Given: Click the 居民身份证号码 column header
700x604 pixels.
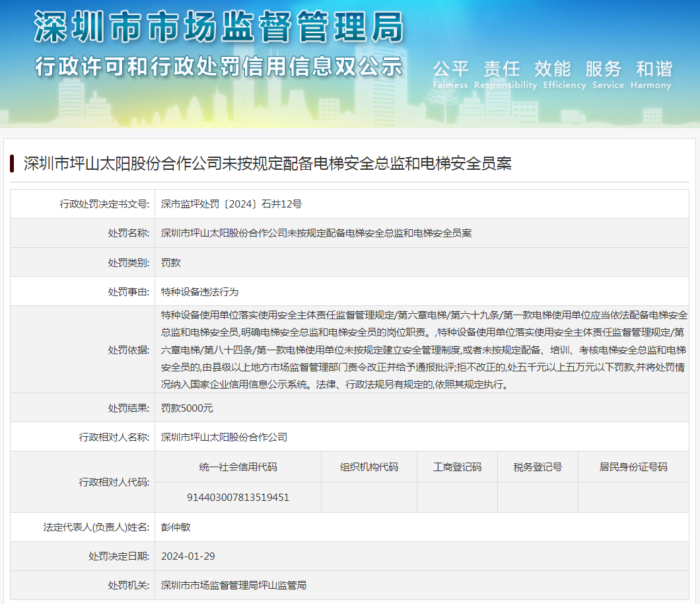Looking at the screenshot, I should (x=633, y=467).
